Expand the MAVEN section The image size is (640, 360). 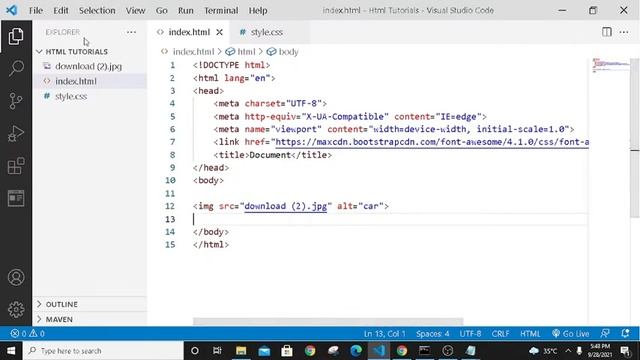click(59, 319)
